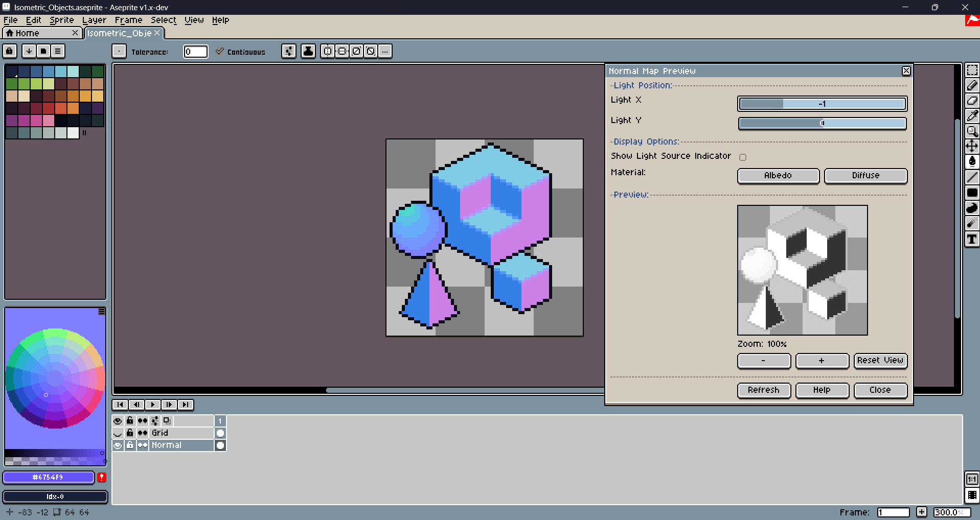Open the Sprite menu
Viewport: 980px width, 520px height.
[x=62, y=20]
